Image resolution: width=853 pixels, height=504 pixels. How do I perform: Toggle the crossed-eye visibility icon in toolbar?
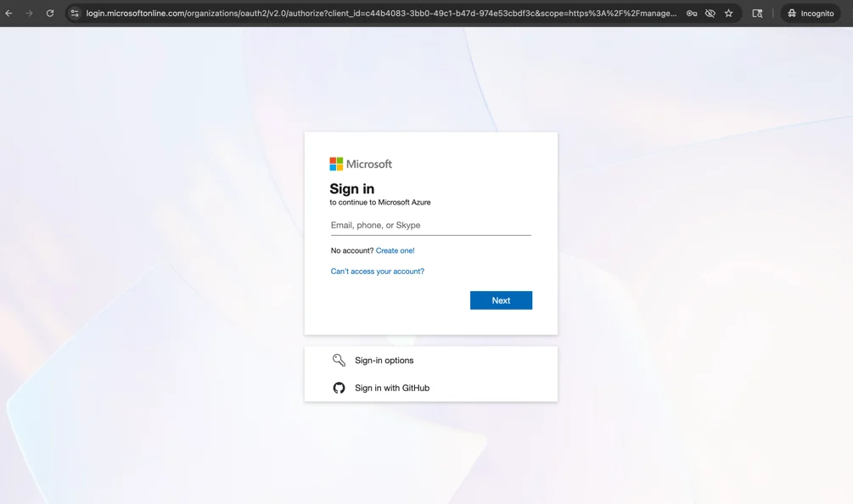710,13
